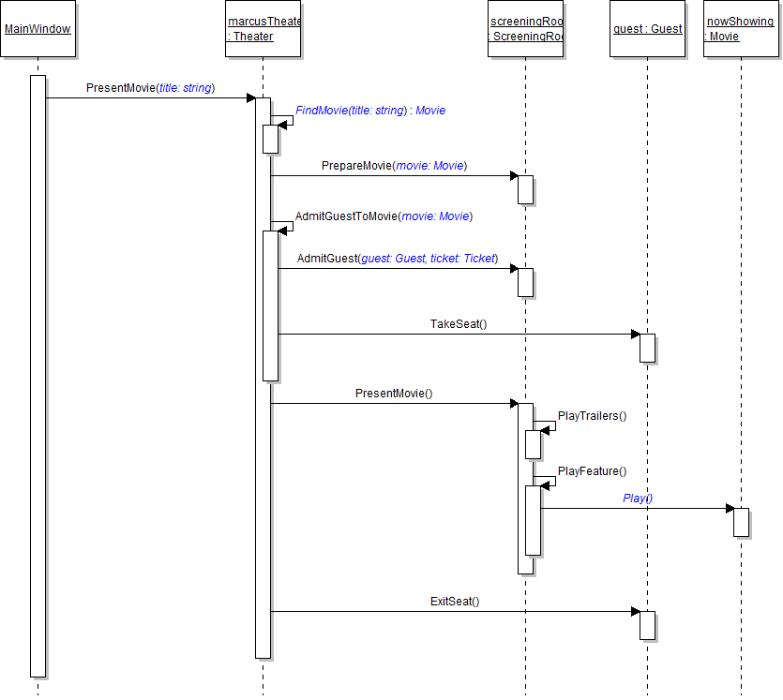Select the MainWindow lifeline header box
This screenshot has height=700, width=783.
[x=38, y=29]
